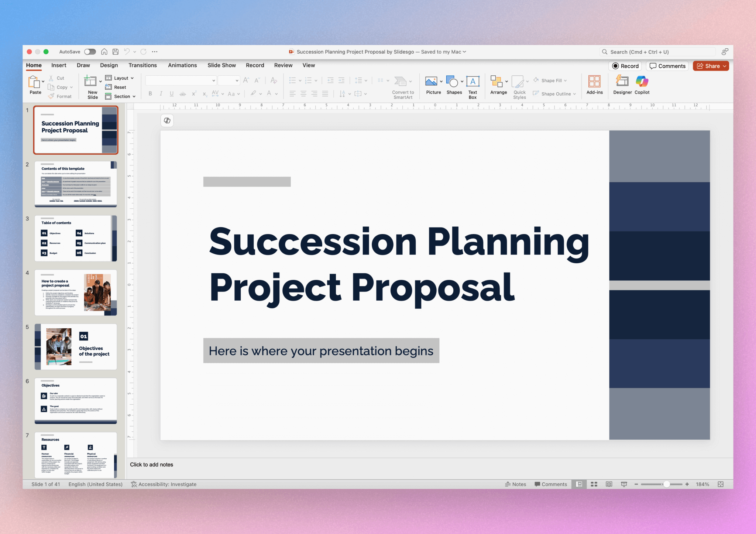
Task: Toggle Italic formatting
Action: [x=161, y=94]
